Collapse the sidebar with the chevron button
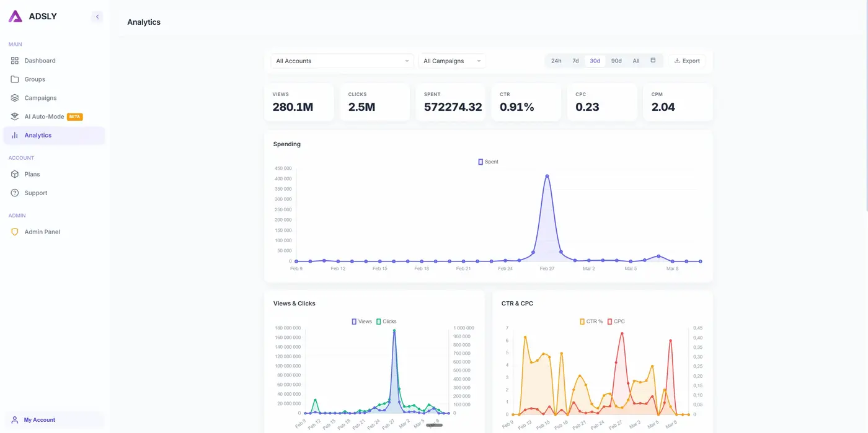The height and width of the screenshot is (433, 868). click(97, 16)
